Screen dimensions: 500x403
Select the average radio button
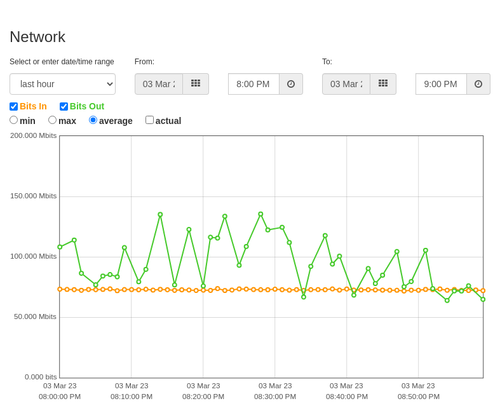click(x=93, y=120)
